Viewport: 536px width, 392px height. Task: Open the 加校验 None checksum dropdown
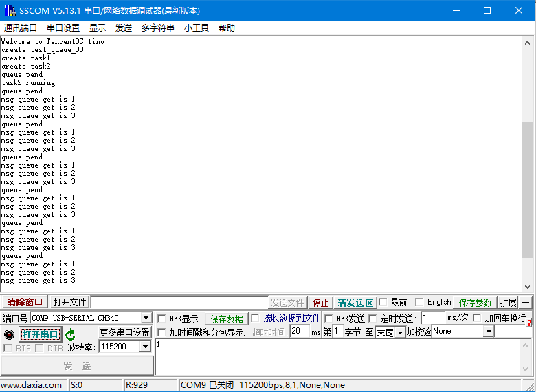tap(489, 331)
